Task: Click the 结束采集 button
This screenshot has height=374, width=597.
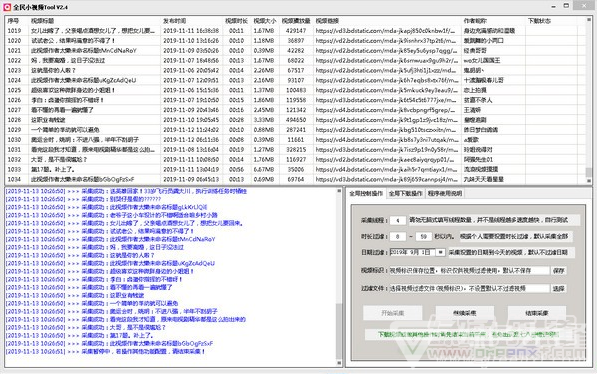Action: pyautogui.click(x=536, y=313)
